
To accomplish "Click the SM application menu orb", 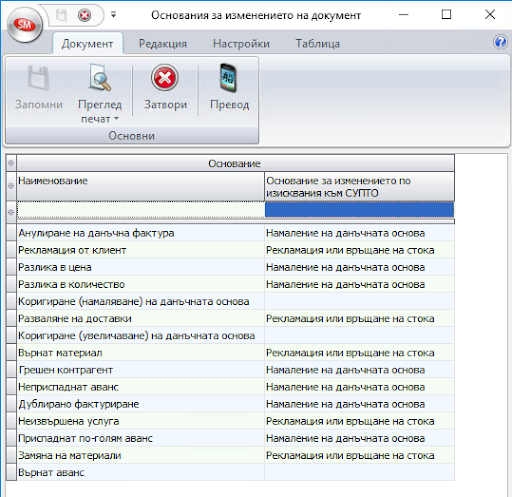I will [x=25, y=25].
